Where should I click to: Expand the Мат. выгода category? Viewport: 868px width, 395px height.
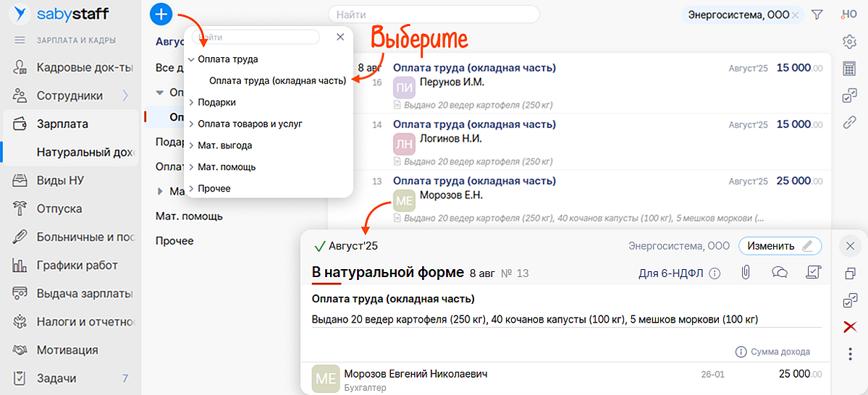pos(191,145)
